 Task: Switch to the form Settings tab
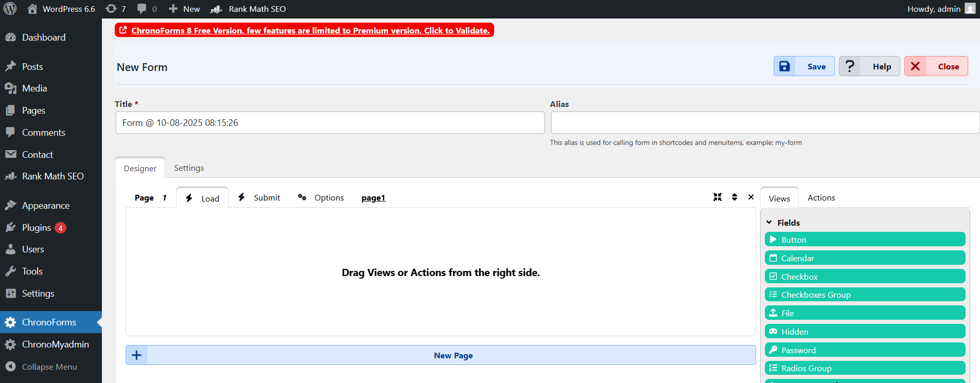(x=189, y=168)
